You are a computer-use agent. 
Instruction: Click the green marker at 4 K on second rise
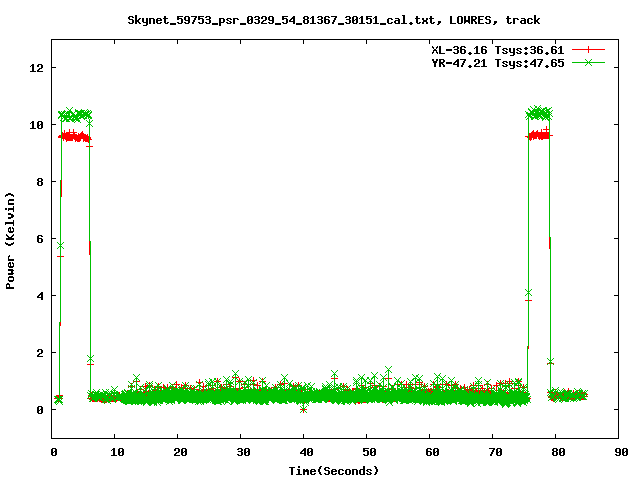(529, 293)
